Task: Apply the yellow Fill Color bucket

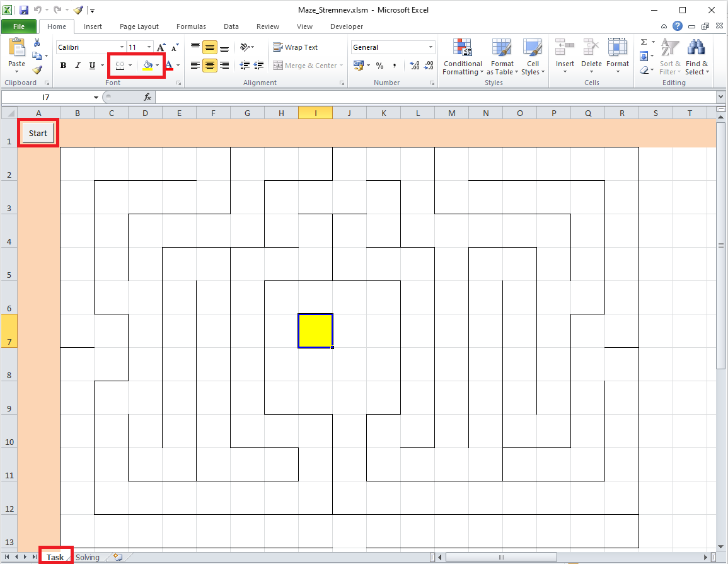Action: pos(147,66)
